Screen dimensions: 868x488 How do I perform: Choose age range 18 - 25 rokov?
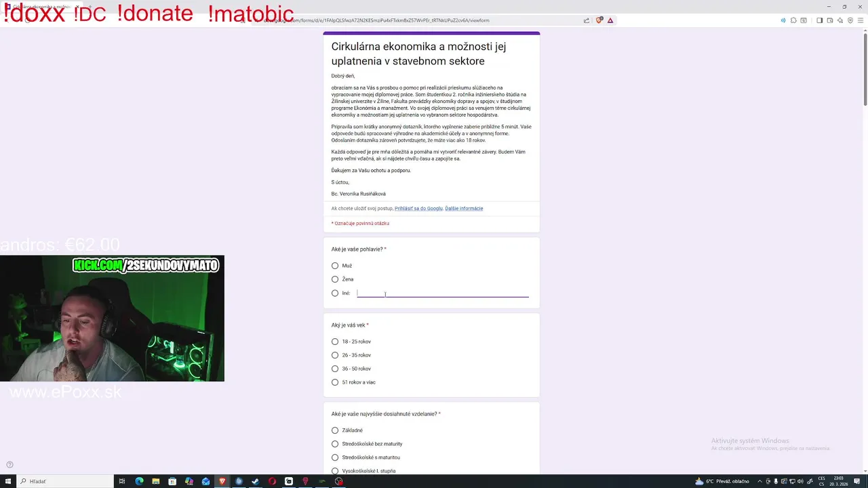pos(335,342)
